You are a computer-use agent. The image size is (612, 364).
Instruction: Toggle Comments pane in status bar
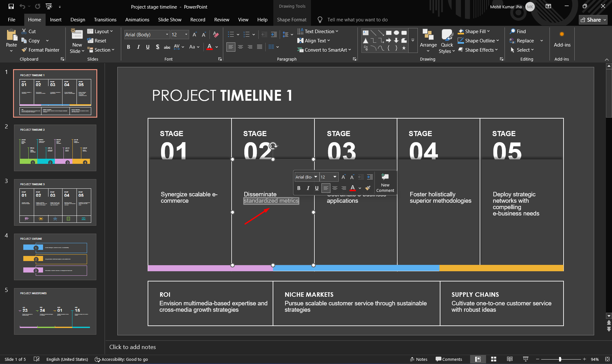click(x=449, y=359)
